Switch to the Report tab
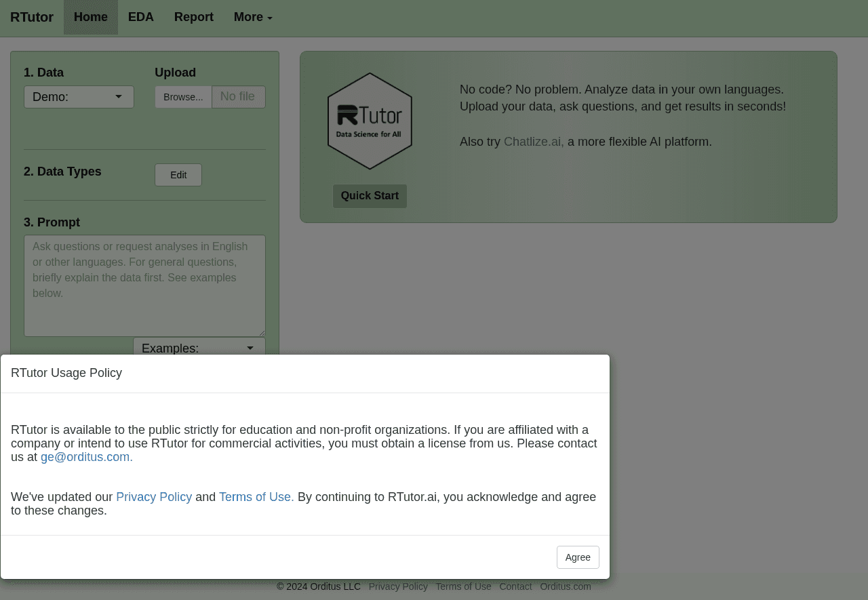Viewport: 868px width, 600px height. point(193,17)
